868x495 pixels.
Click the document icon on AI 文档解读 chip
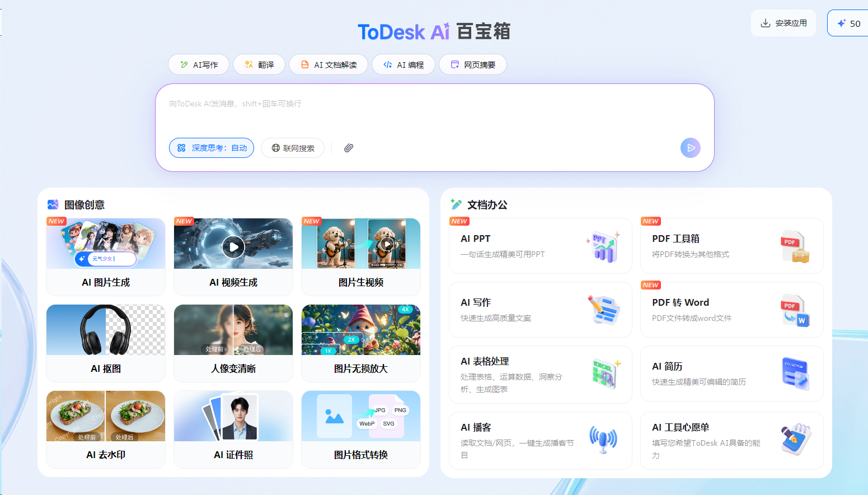point(305,65)
